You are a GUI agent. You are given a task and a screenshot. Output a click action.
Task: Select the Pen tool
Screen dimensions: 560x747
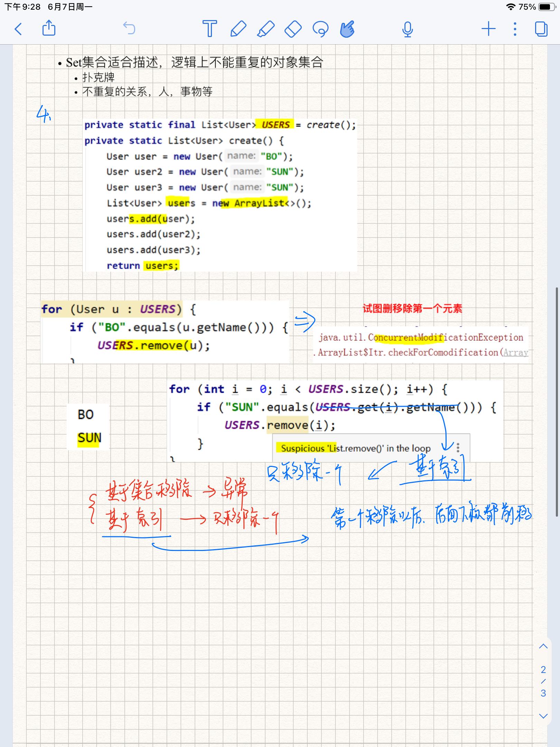(238, 29)
